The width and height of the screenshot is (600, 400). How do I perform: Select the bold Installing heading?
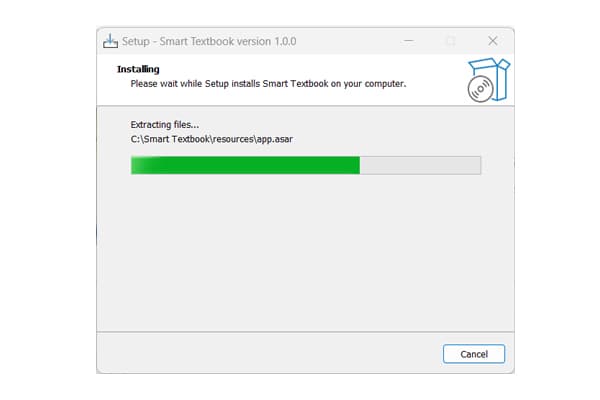pos(138,69)
